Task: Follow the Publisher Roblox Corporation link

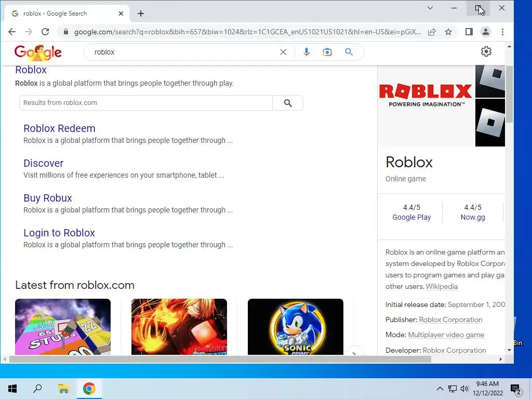Action: pos(450,320)
